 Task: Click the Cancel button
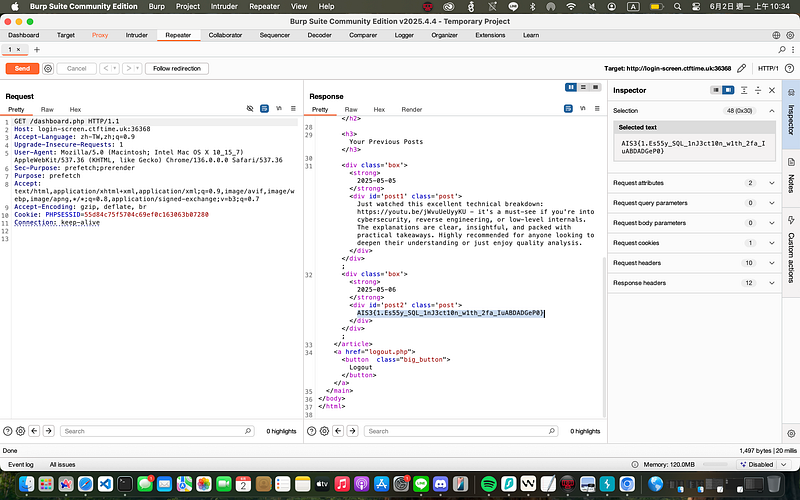pyautogui.click(x=77, y=68)
